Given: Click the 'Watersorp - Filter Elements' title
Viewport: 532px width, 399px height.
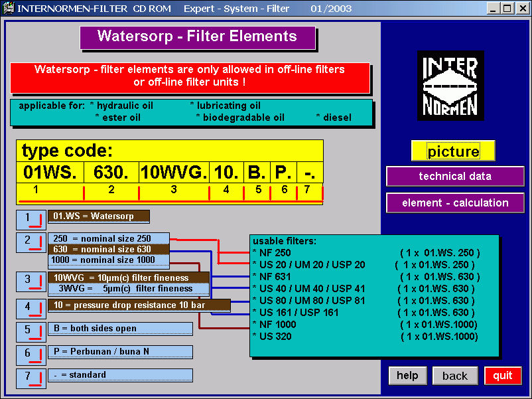Looking at the screenshot, I should pos(198,37).
